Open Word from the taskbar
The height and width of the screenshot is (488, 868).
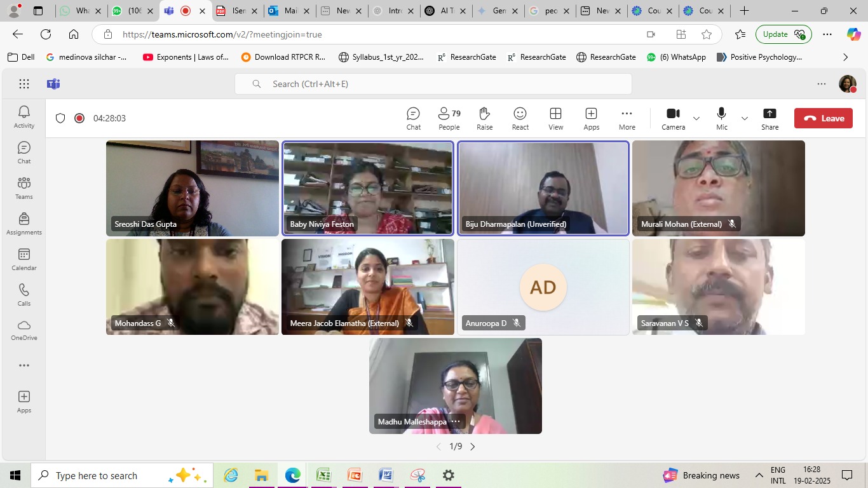386,475
